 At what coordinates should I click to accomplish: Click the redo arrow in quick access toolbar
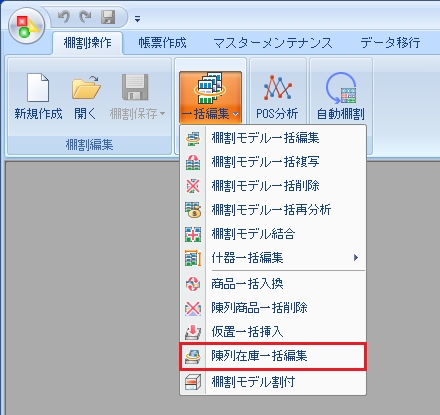[86, 17]
